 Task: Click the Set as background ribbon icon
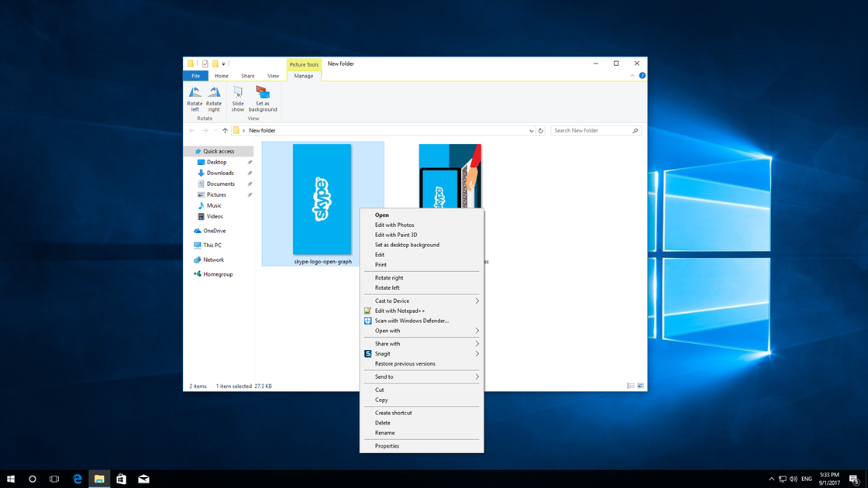pyautogui.click(x=263, y=98)
